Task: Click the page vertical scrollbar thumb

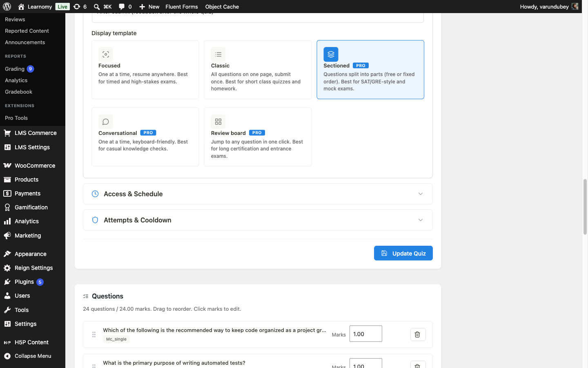Action: click(585, 206)
